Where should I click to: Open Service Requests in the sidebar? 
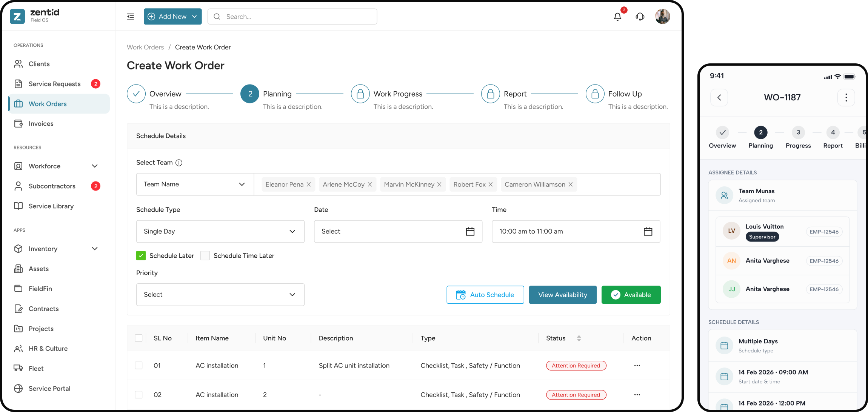click(58, 84)
